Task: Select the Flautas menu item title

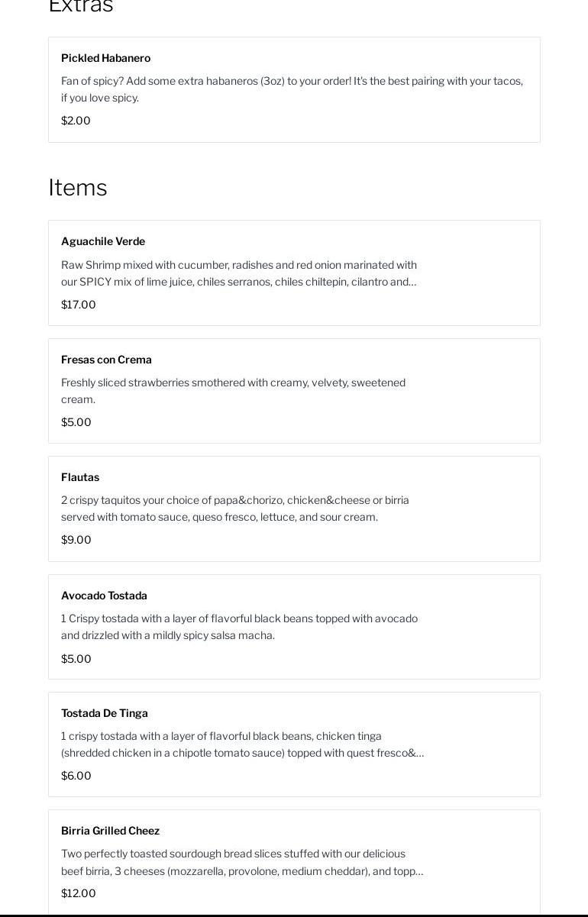Action: pos(80,477)
